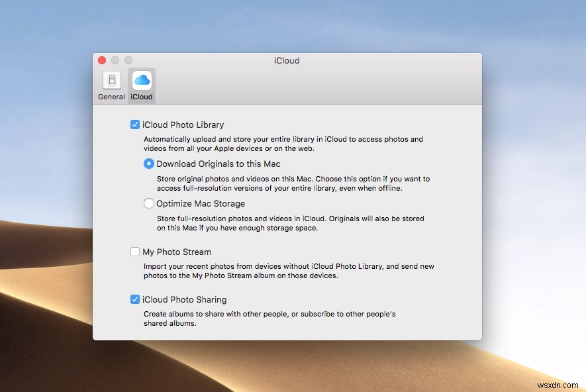Uncheck iCloud Photo Sharing

point(134,299)
